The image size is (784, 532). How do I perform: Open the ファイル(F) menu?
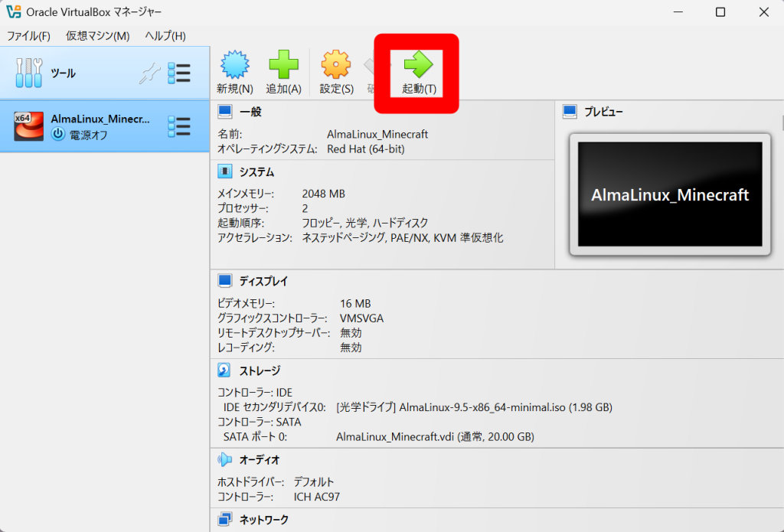coord(28,36)
